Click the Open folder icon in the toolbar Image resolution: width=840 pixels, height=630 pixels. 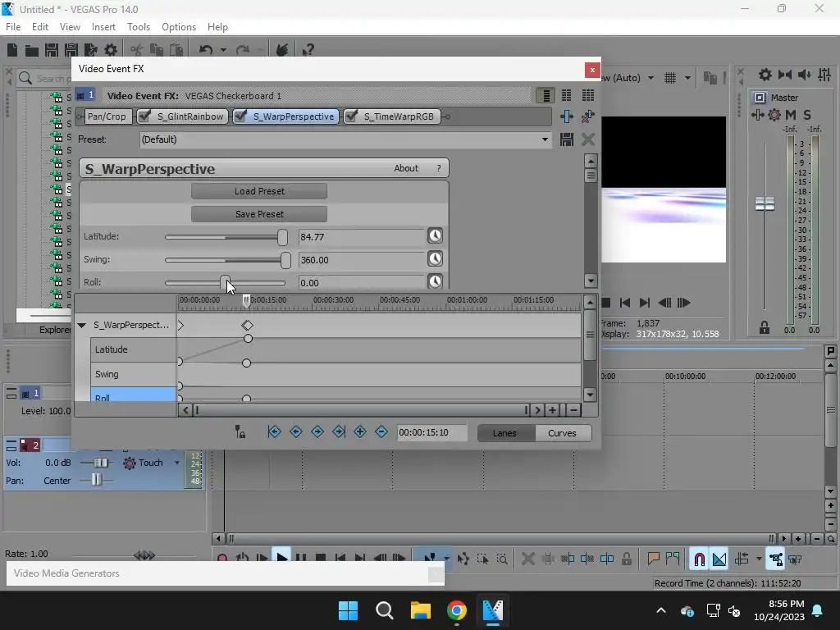(32, 50)
